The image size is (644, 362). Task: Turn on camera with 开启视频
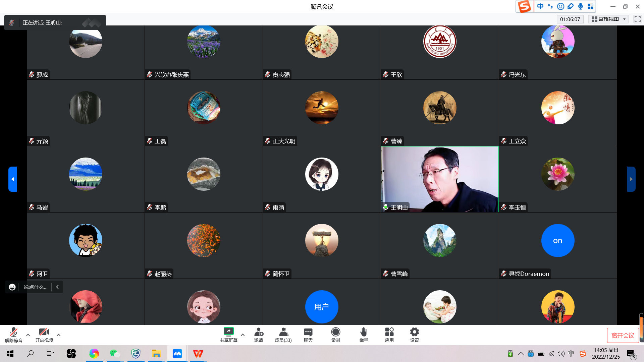point(44,335)
